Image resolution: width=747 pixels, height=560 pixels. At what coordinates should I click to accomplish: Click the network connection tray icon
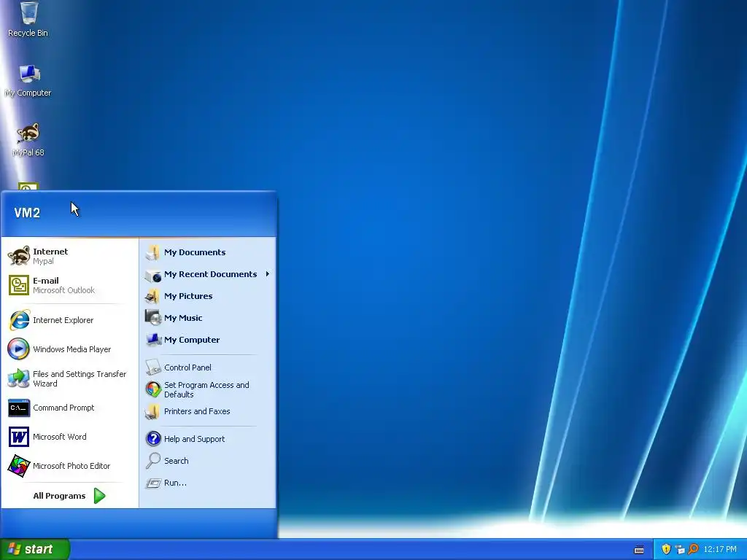pyautogui.click(x=680, y=550)
